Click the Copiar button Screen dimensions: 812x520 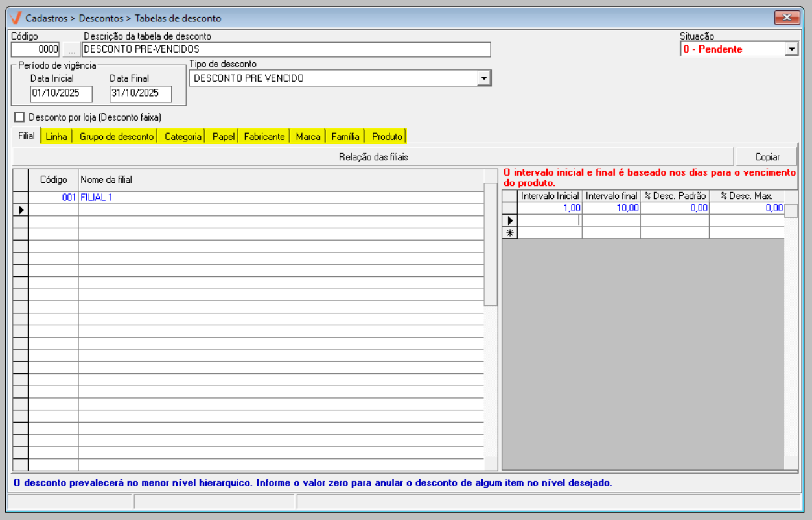pos(767,157)
